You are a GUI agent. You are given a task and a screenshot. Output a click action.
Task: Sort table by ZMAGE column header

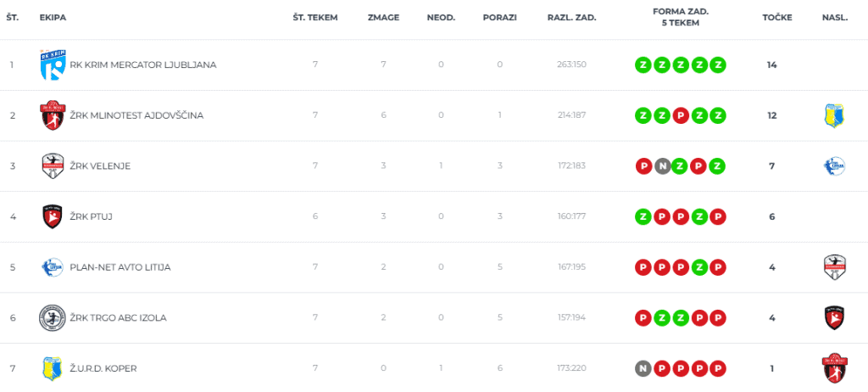pos(383,17)
